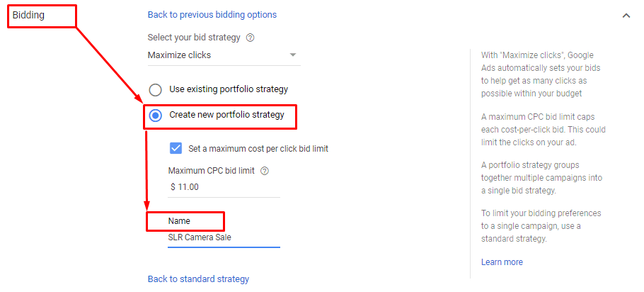Image resolution: width=644 pixels, height=292 pixels.
Task: Click the SLR Camera Sale name field
Action: (x=224, y=237)
